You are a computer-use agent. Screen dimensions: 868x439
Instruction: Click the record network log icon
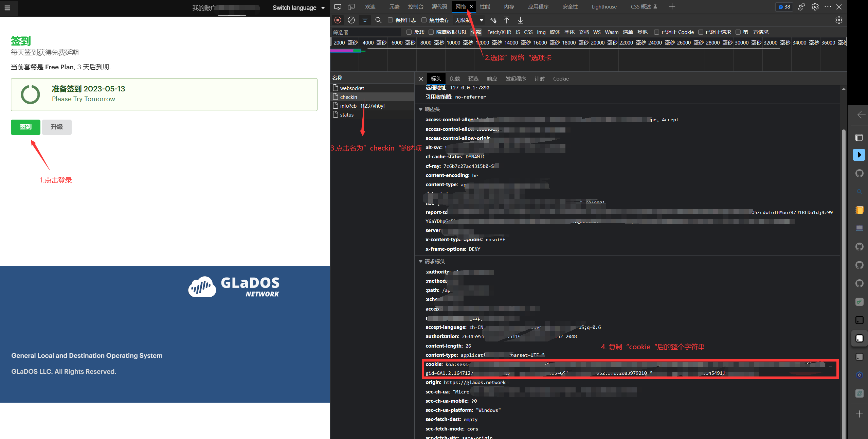click(x=338, y=20)
